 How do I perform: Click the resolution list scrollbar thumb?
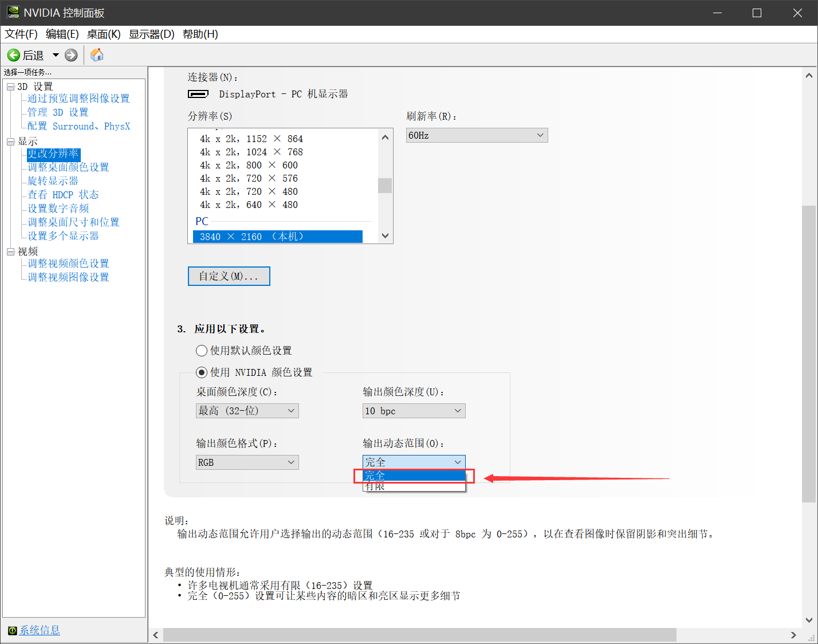[385, 186]
